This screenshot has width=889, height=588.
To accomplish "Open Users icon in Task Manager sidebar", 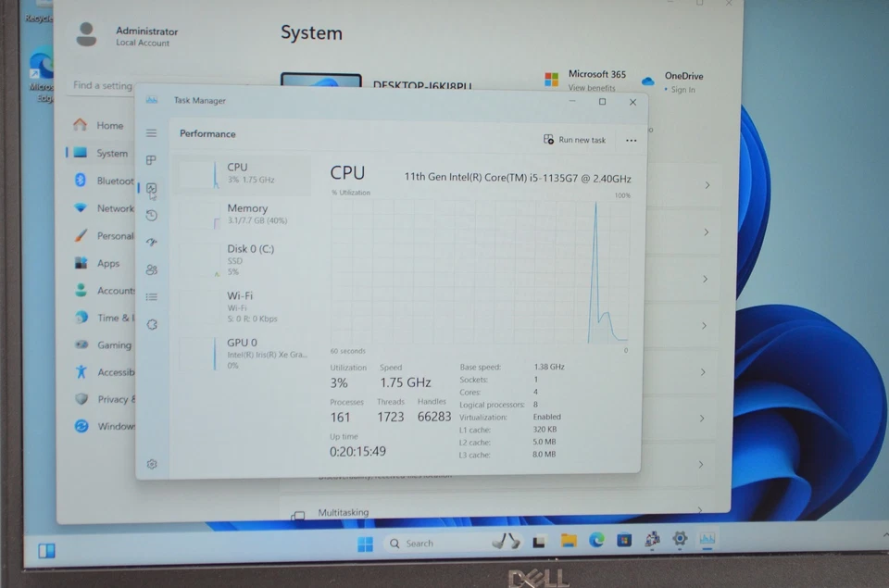I will pyautogui.click(x=151, y=269).
